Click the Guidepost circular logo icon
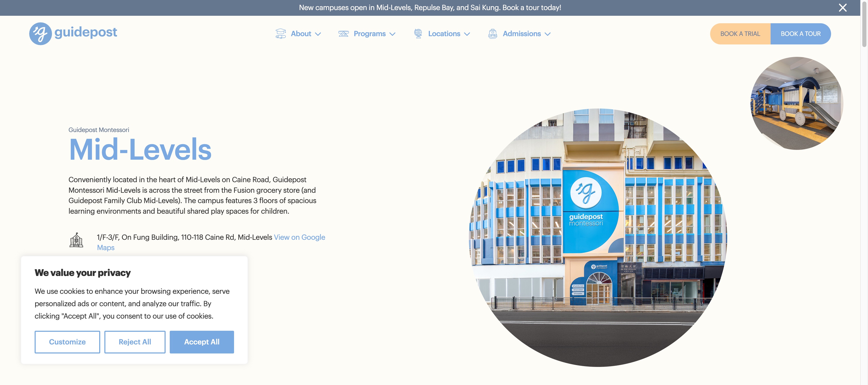The image size is (868, 385). pyautogui.click(x=41, y=34)
